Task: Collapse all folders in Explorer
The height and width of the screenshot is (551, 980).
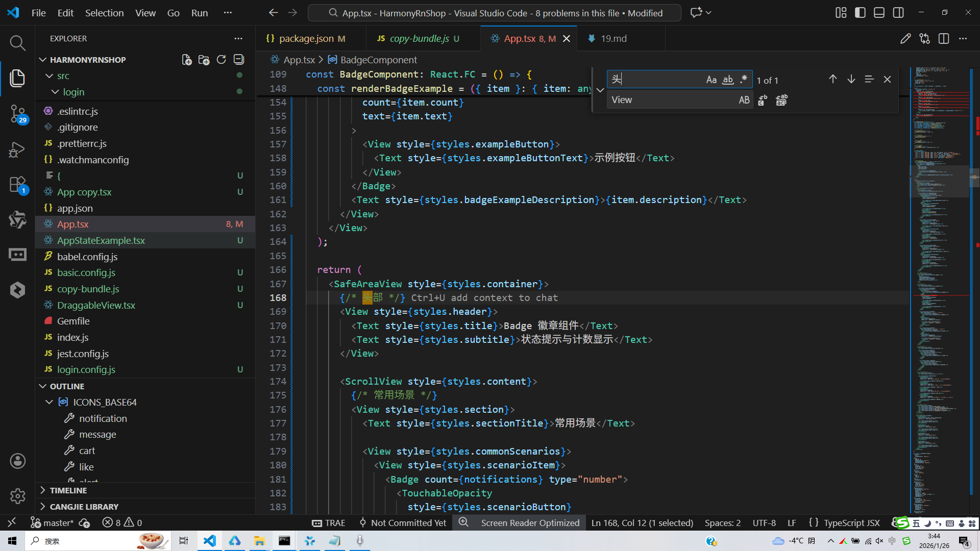Action: pyautogui.click(x=238, y=60)
